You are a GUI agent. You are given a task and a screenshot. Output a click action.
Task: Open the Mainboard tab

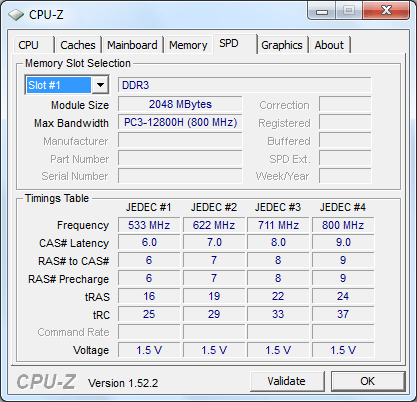(132, 45)
